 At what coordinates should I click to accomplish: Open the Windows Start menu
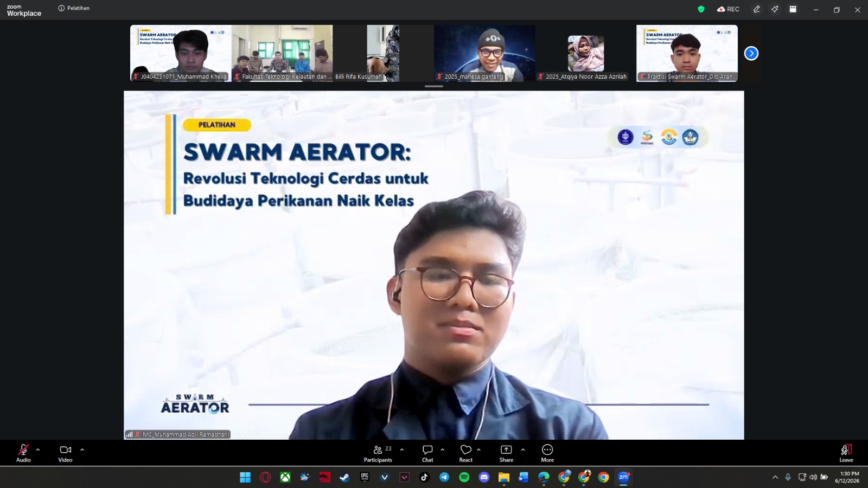(245, 477)
